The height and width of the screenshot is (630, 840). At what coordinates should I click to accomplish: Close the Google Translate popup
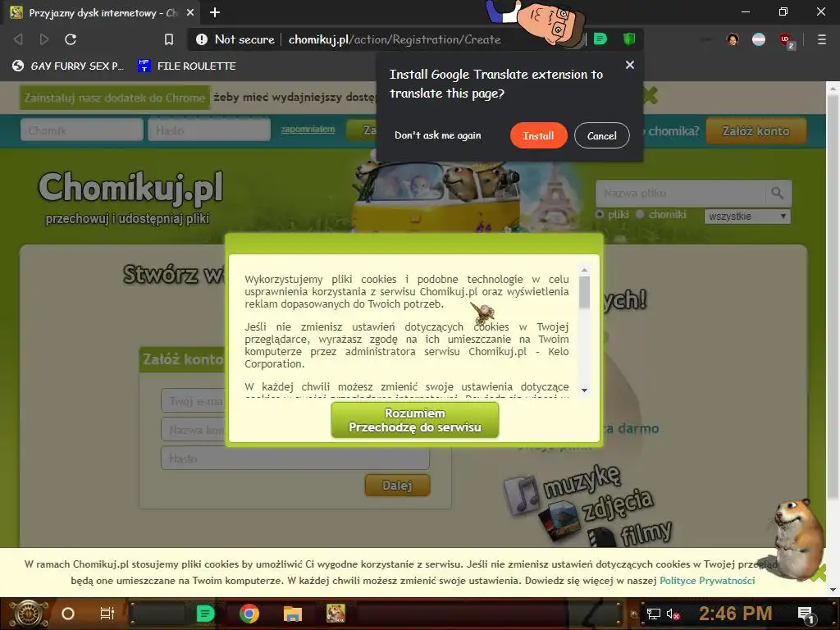tap(630, 65)
